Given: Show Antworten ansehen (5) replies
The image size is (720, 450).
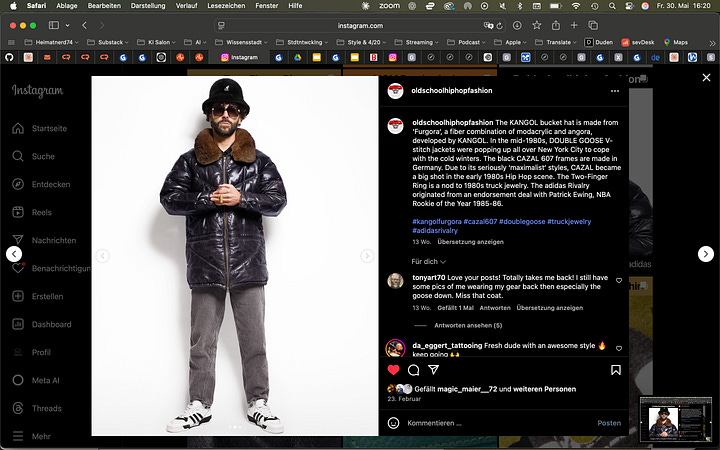Looking at the screenshot, I should pos(468,326).
